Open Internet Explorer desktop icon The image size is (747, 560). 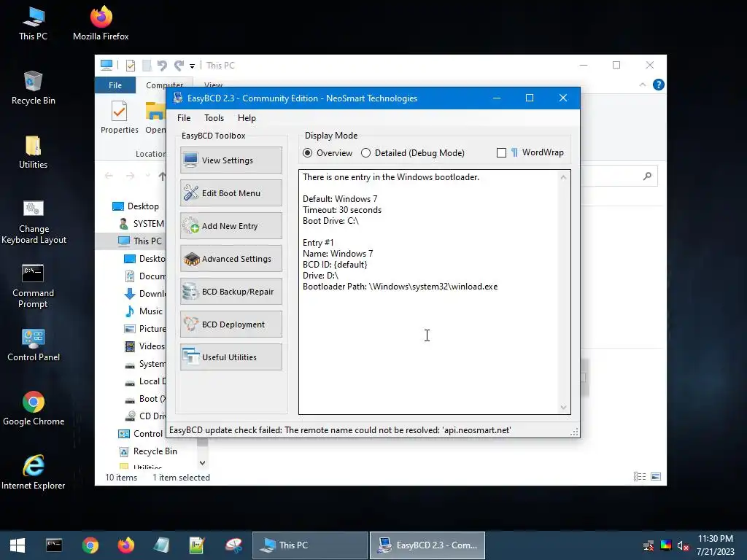pyautogui.click(x=34, y=472)
